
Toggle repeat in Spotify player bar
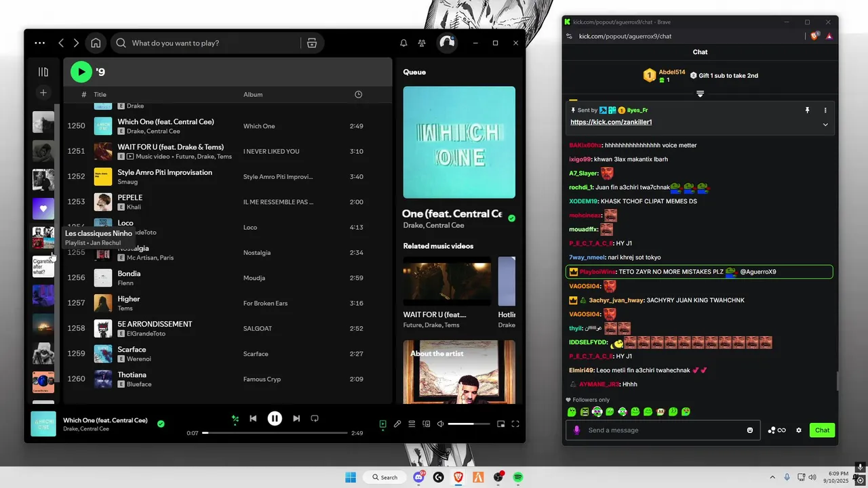(315, 419)
